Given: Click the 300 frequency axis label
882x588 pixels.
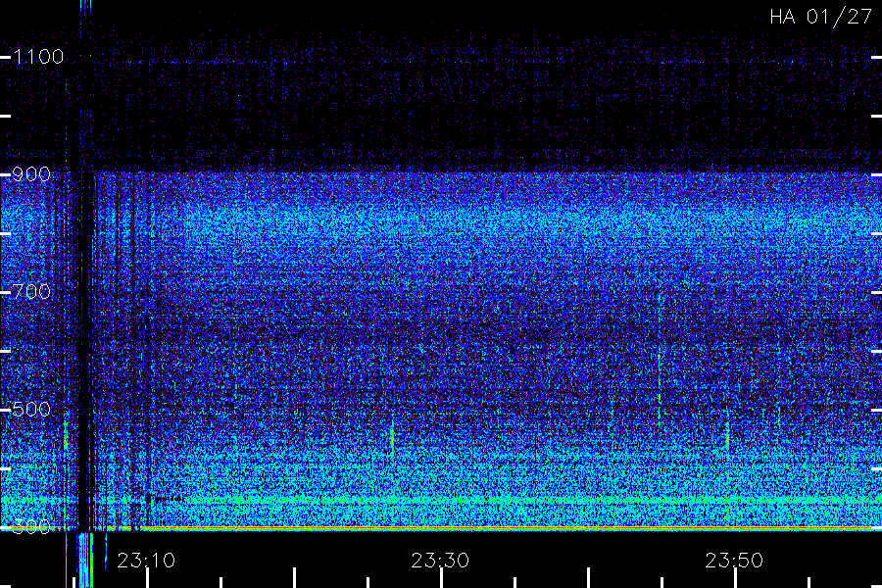Looking at the screenshot, I should (31, 527).
